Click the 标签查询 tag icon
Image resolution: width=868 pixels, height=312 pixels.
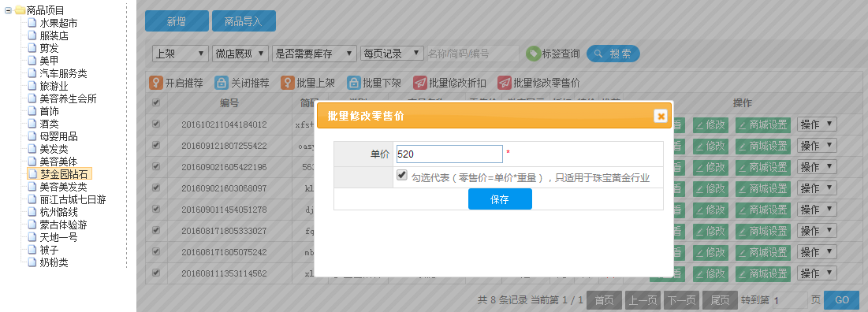point(533,54)
